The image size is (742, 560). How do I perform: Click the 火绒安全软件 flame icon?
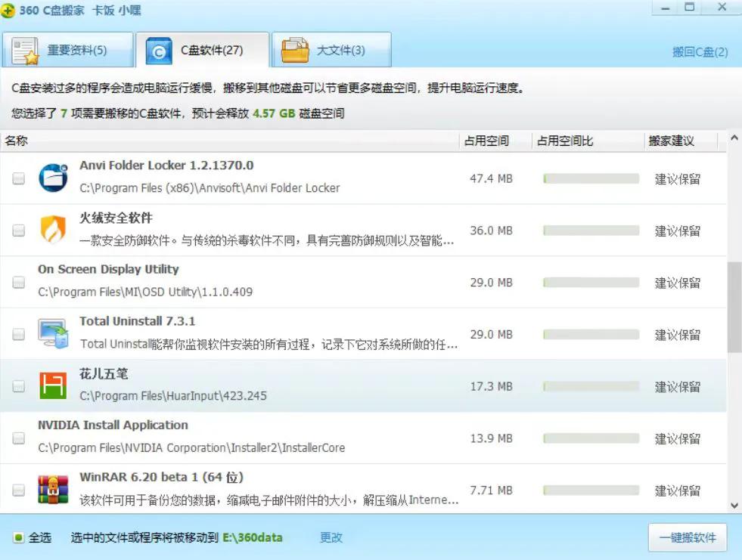click(53, 229)
